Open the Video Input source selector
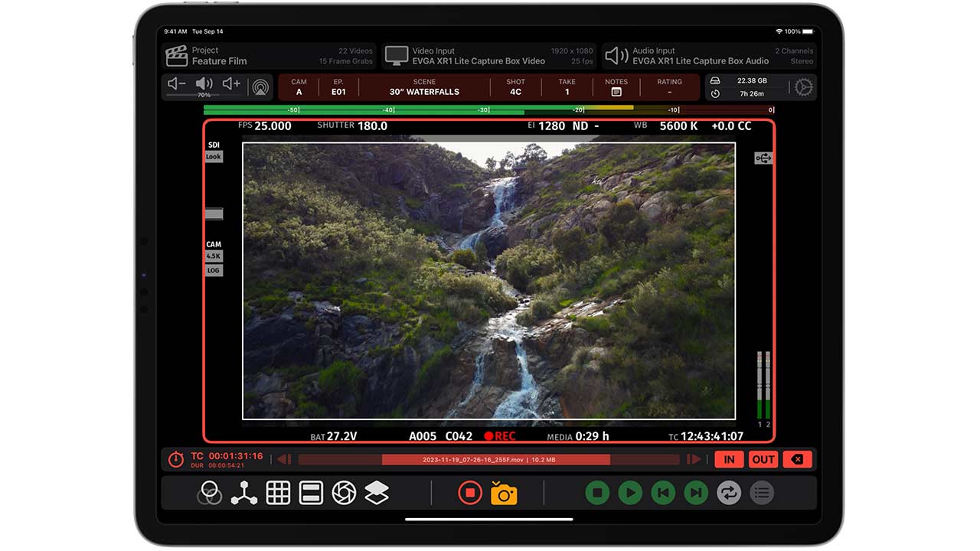 coord(489,56)
